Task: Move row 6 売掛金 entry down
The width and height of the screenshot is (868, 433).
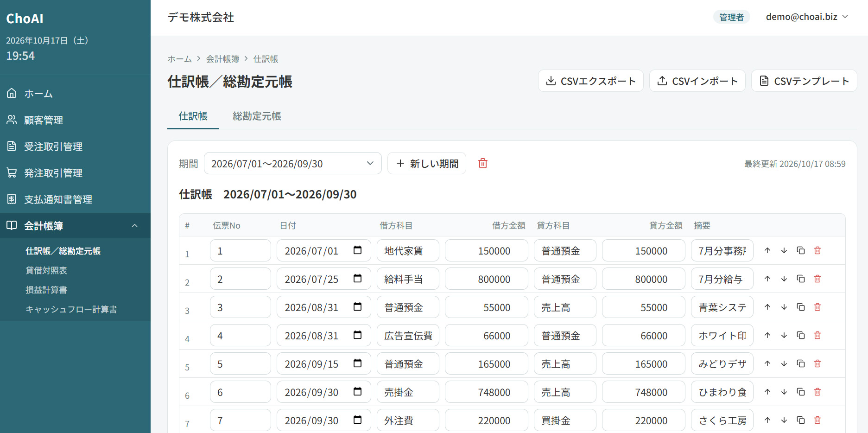Action: tap(784, 392)
